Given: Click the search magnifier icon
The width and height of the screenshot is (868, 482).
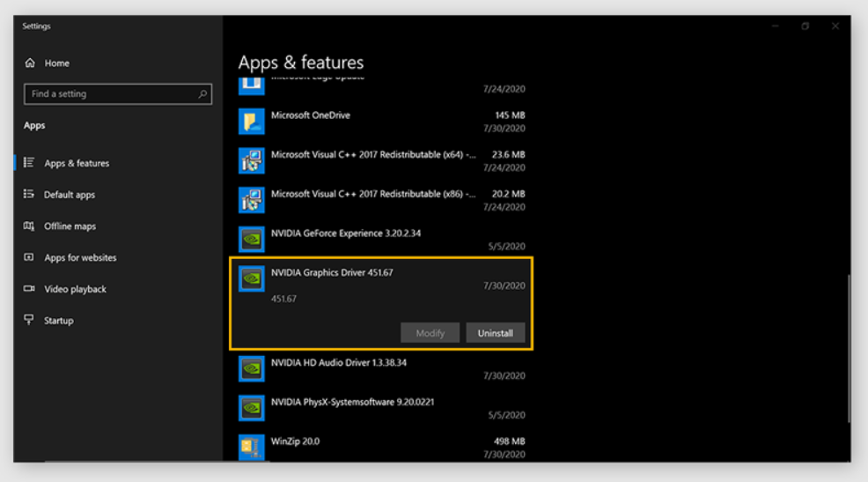Looking at the screenshot, I should [x=202, y=94].
